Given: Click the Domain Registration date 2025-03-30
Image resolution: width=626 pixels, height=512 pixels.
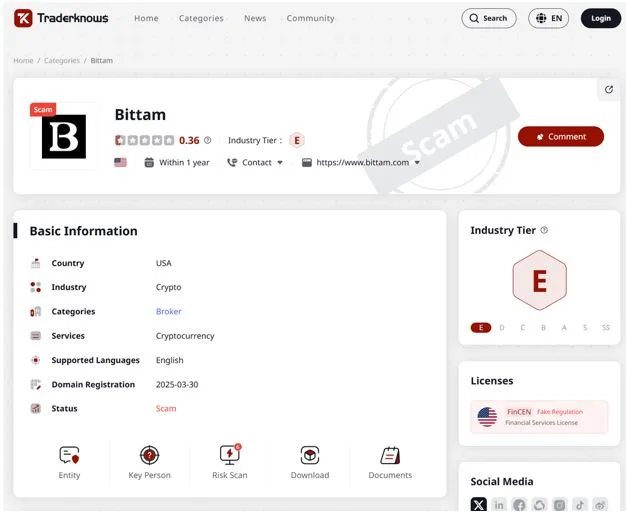Looking at the screenshot, I should (177, 385).
